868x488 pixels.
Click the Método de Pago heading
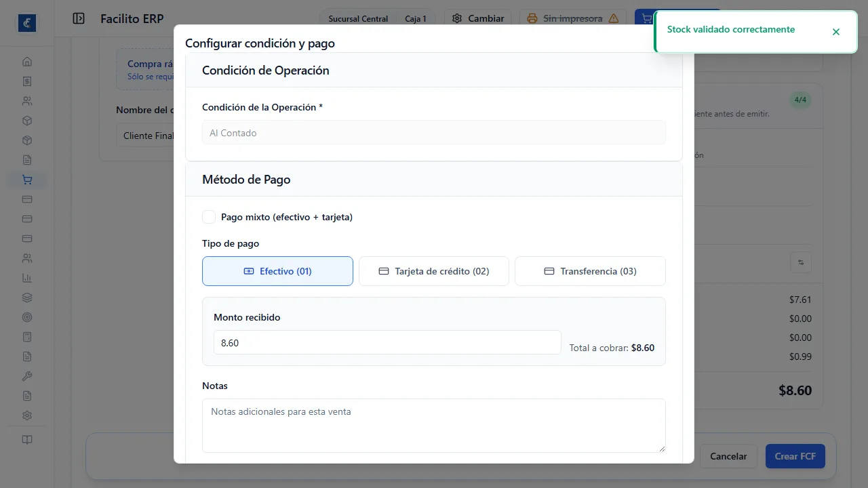pos(246,180)
